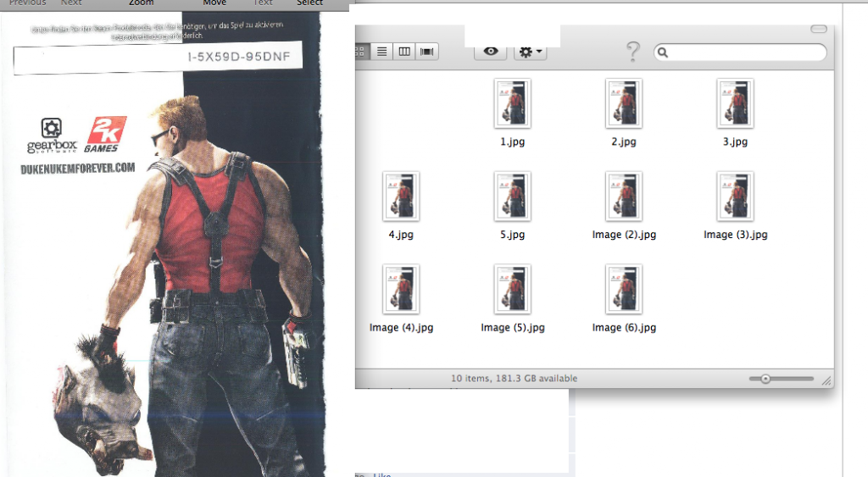This screenshot has height=477, width=868.
Task: Select the 3.jpg file thumbnail
Action: coord(735,103)
